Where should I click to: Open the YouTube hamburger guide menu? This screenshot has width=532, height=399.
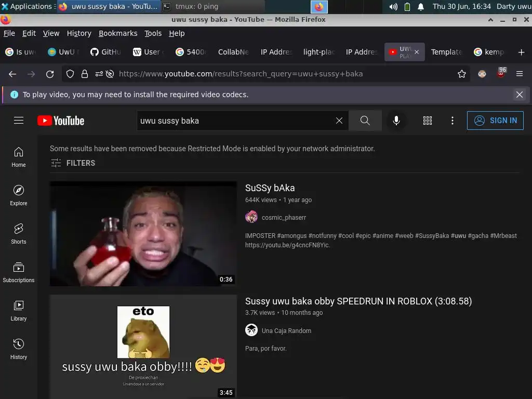pos(19,121)
